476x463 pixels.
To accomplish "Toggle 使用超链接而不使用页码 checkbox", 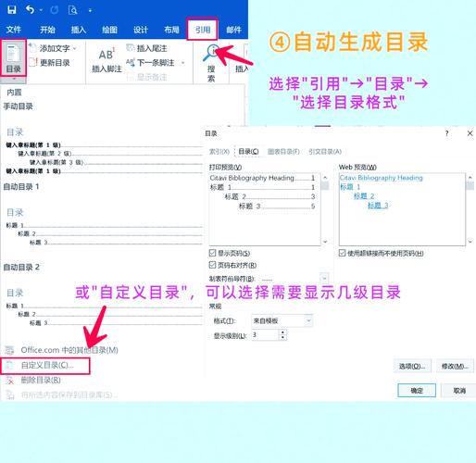I will pyautogui.click(x=342, y=253).
